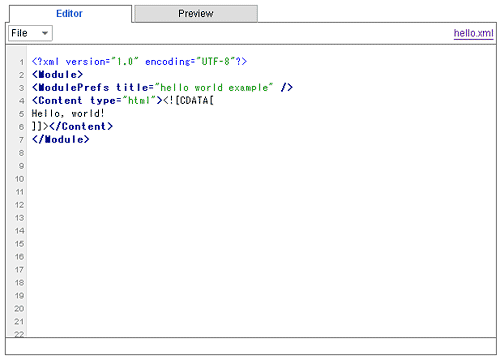This screenshot has width=500, height=360.
Task: Click the ModulePrefs title line
Action: tap(162, 88)
